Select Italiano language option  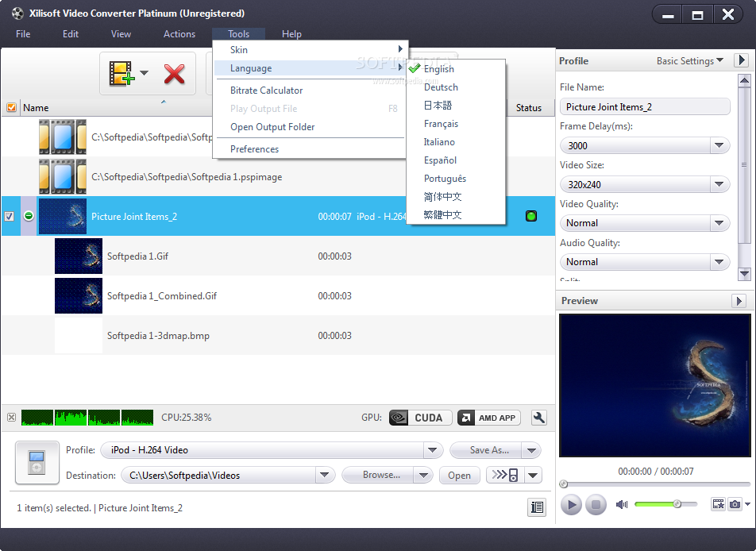[x=456, y=142]
